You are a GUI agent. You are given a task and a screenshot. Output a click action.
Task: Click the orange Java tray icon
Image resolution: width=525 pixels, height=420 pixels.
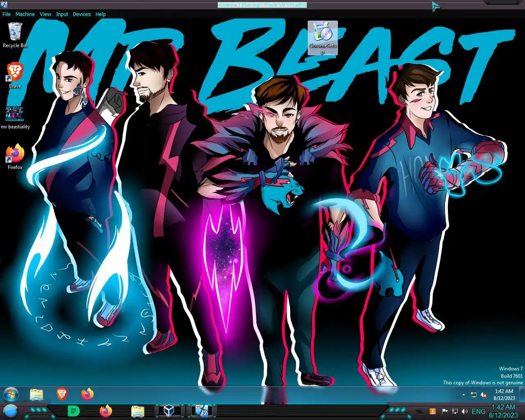point(433,411)
